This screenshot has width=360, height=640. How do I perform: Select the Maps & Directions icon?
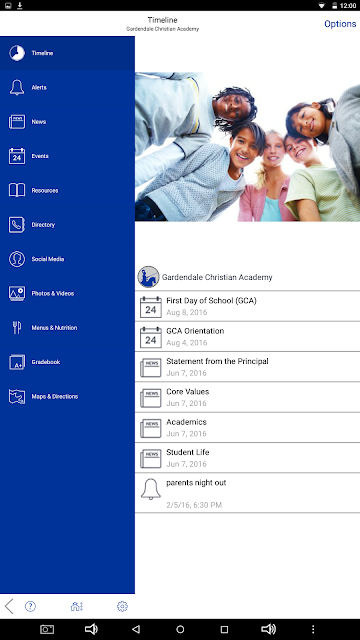click(17, 396)
